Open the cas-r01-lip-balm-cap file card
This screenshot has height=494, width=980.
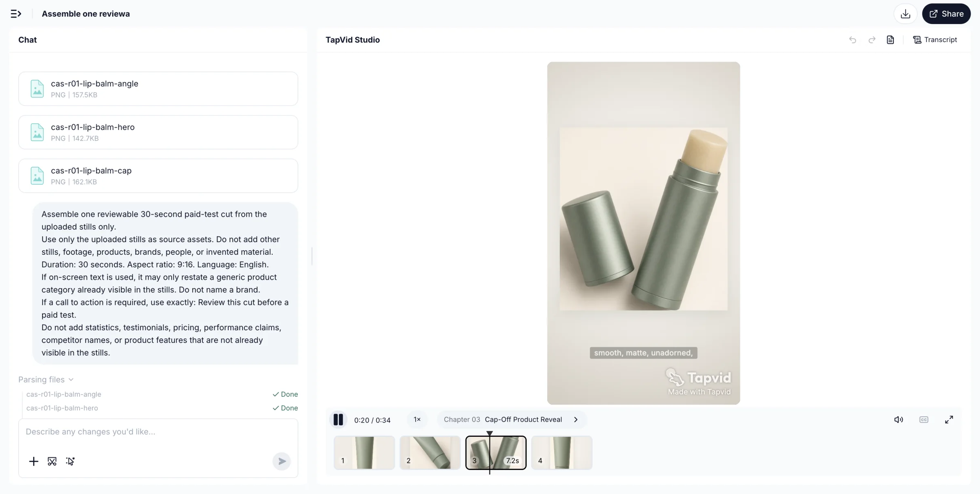158,176
